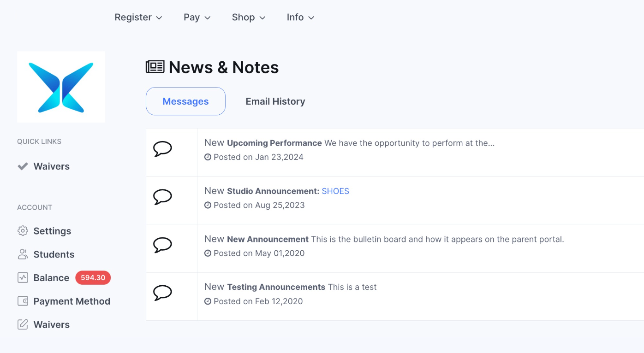Go to Students page
The image size is (644, 353).
pos(54,254)
